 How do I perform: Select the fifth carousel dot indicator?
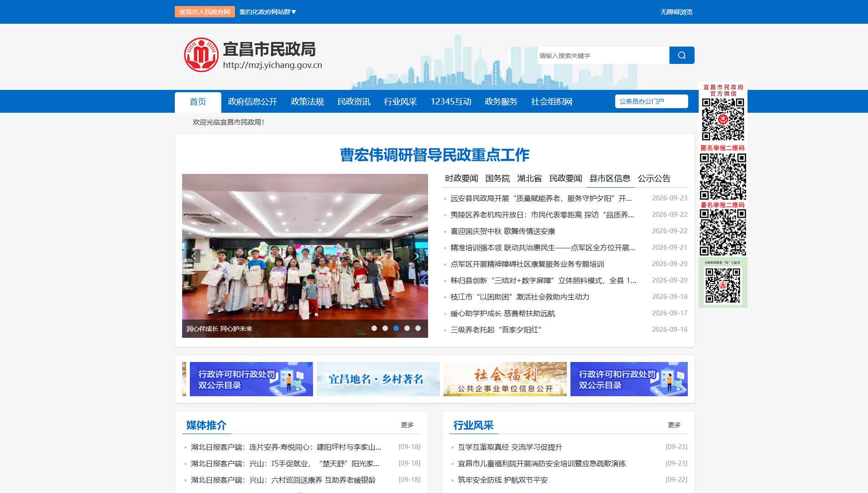418,328
